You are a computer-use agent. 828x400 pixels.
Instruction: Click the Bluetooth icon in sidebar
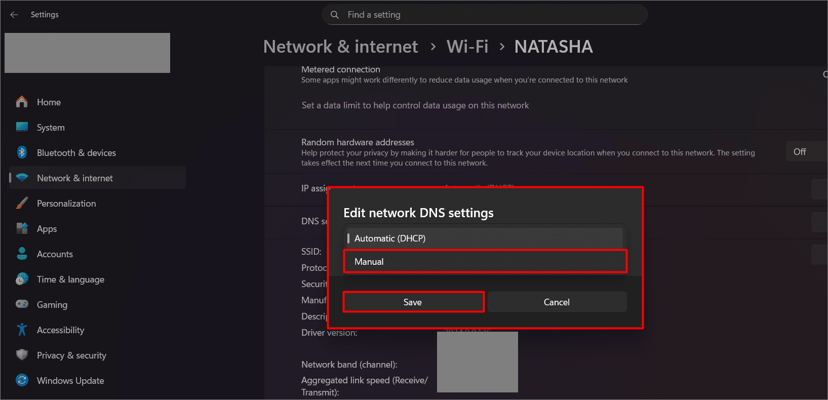[22, 153]
